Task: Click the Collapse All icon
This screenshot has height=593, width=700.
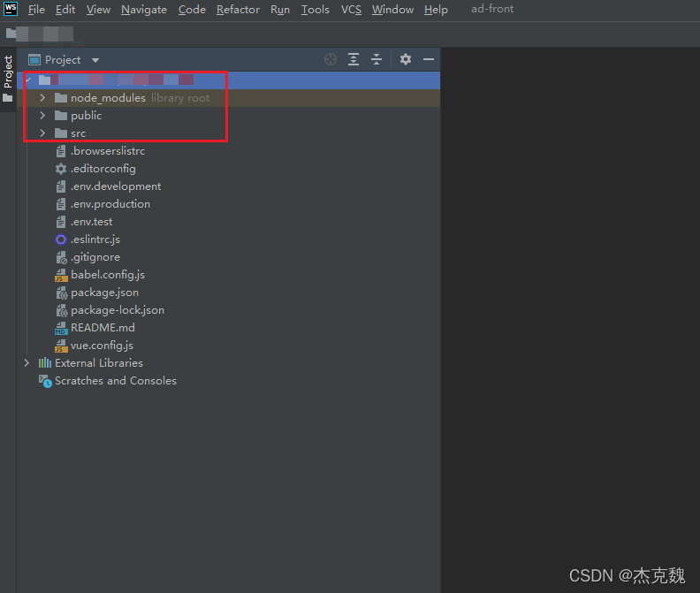Action: tap(377, 59)
